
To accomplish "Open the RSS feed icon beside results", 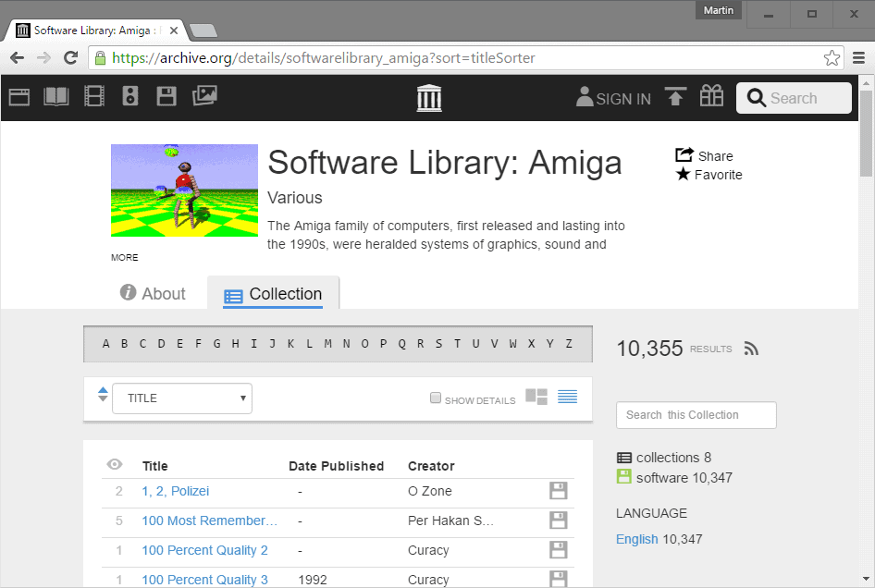I will click(751, 349).
